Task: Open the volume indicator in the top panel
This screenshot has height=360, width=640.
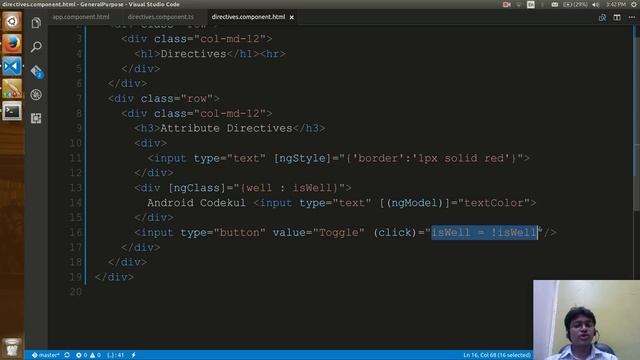Action: [x=596, y=4]
